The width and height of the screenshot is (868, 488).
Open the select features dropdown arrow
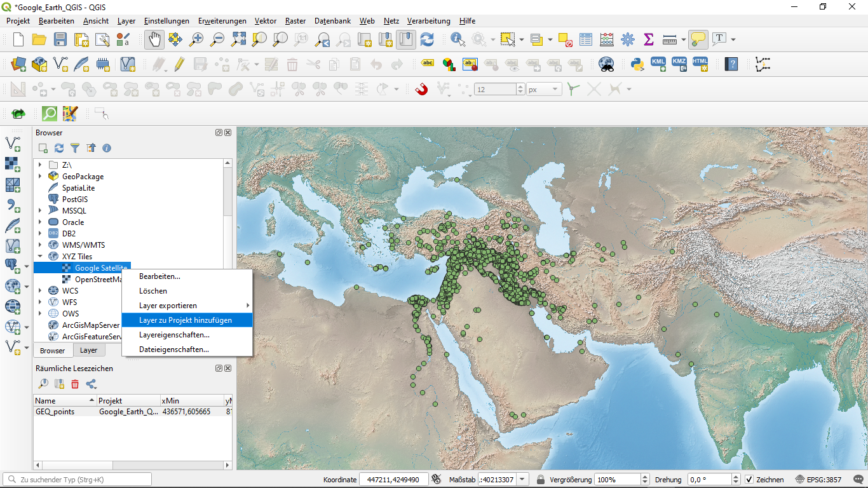coord(522,39)
